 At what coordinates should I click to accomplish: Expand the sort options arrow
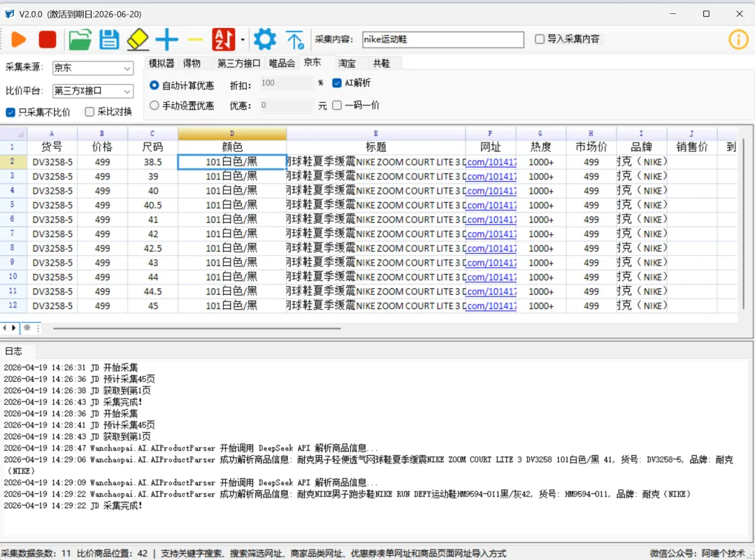[x=243, y=40]
